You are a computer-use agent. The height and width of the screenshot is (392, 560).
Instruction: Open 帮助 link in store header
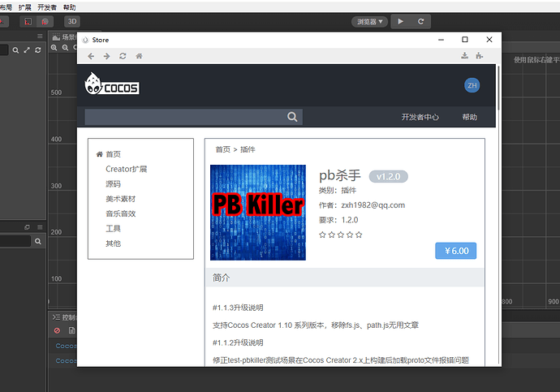point(470,117)
